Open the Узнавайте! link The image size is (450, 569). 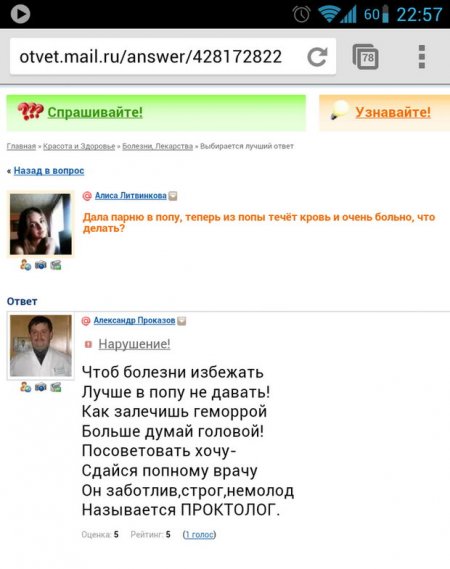coord(393,112)
